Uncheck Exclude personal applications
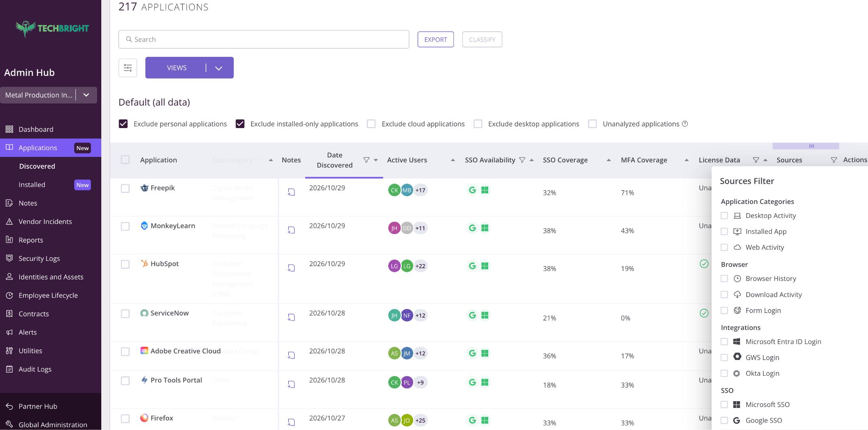The height and width of the screenshot is (430, 868). pyautogui.click(x=123, y=124)
